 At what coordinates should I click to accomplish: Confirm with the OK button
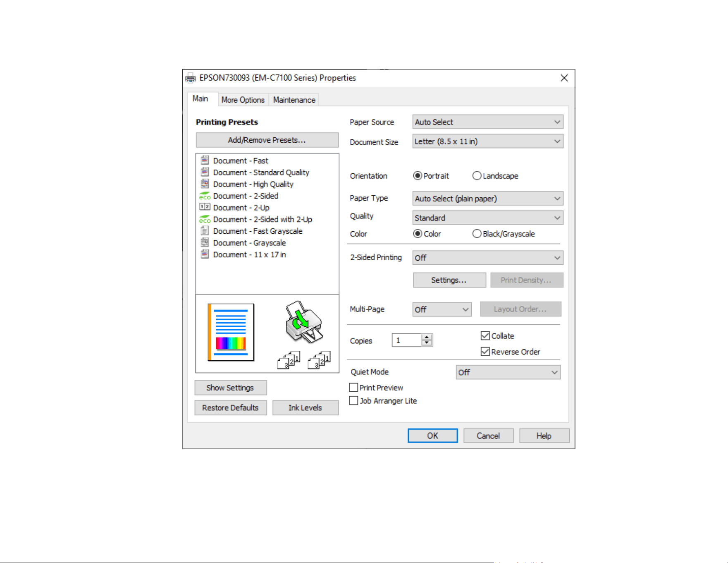[432, 436]
